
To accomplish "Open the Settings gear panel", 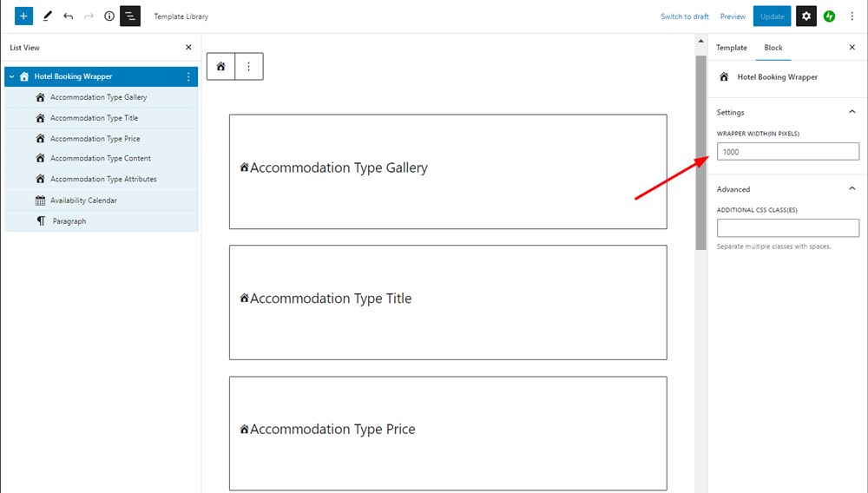I will point(806,16).
